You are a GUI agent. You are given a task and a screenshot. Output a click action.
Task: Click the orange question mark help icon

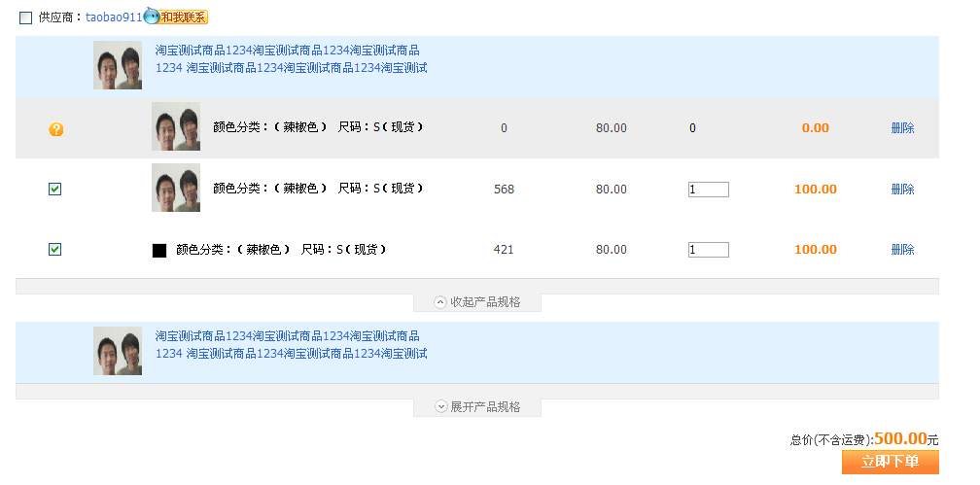pyautogui.click(x=55, y=128)
